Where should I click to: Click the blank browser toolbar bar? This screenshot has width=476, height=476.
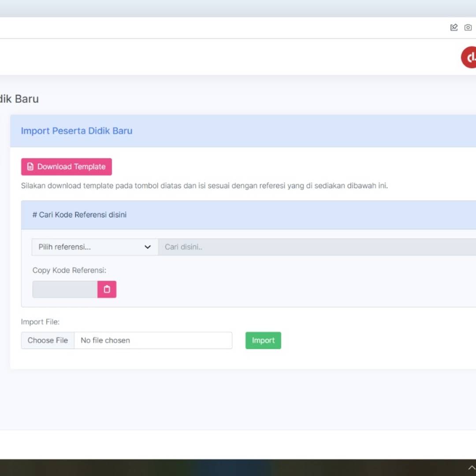(x=220, y=28)
